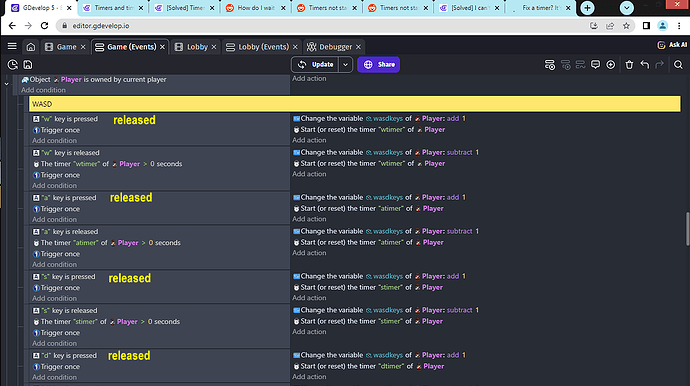Open the hamburger main menu
This screenshot has height=386, width=690.
[12, 46]
